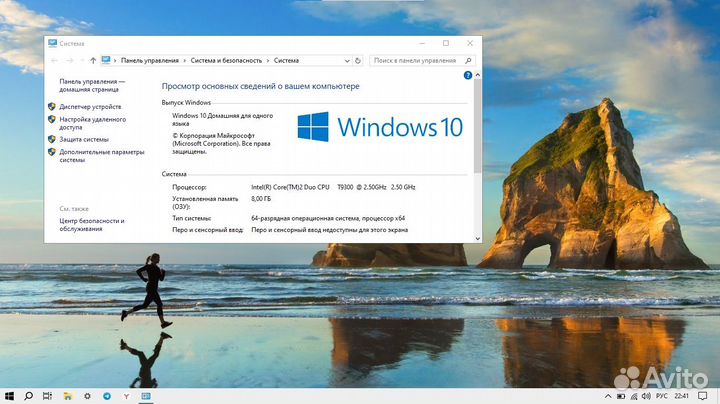This screenshot has height=404, width=720.
Task: Click the Back navigation arrow
Action: click(x=54, y=60)
